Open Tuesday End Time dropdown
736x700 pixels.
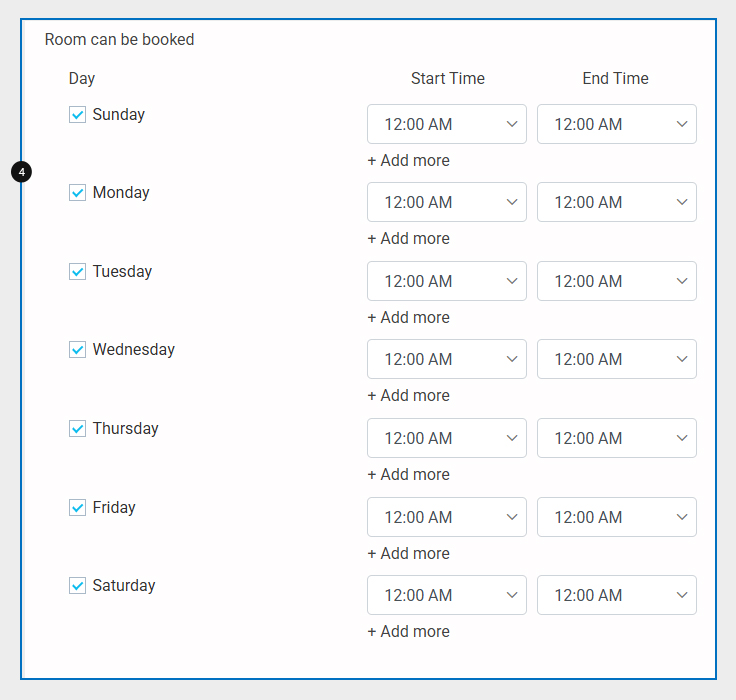(x=616, y=281)
